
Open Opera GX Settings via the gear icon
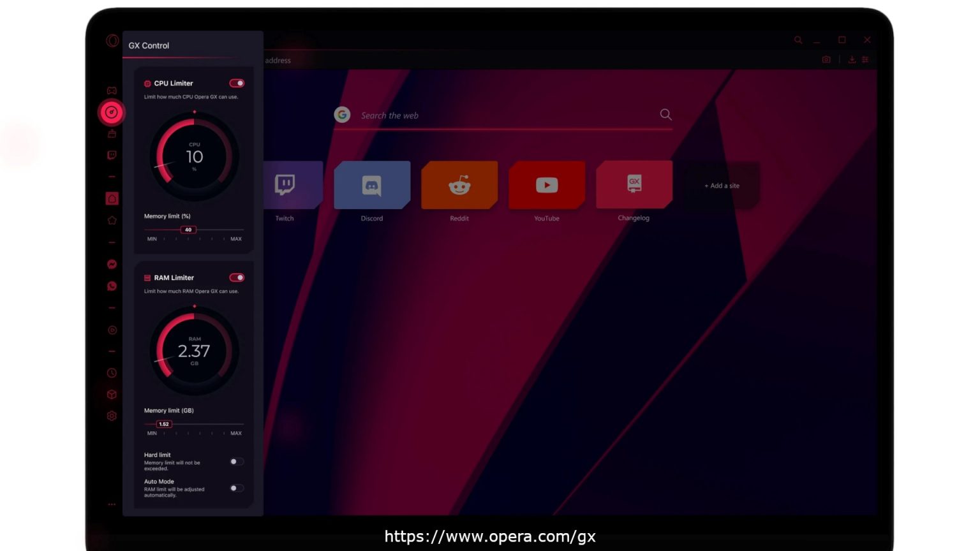tap(111, 415)
